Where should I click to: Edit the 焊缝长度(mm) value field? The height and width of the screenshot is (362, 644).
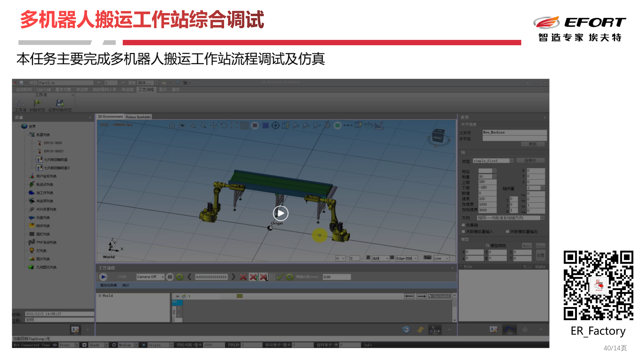coord(336,277)
